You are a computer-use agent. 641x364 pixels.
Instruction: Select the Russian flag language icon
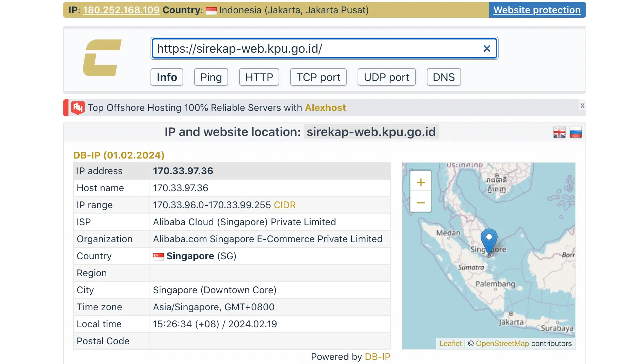(x=576, y=132)
